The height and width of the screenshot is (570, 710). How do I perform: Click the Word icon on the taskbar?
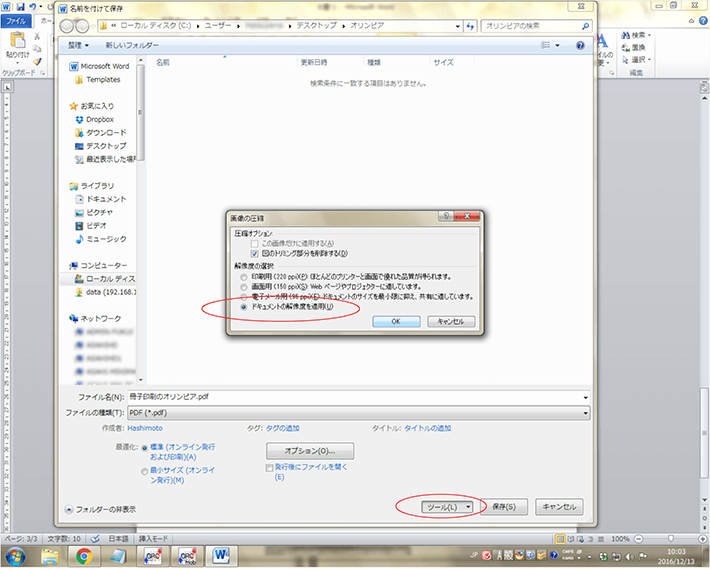coord(221,555)
